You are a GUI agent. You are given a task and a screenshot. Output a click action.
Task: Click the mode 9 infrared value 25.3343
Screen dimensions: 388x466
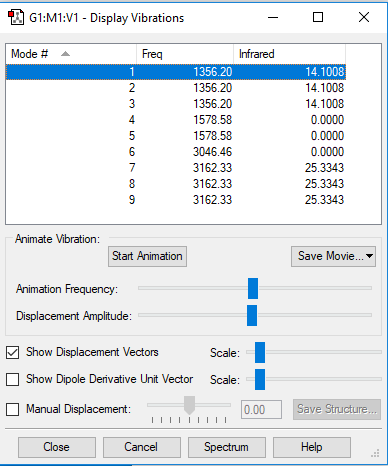[x=324, y=200]
